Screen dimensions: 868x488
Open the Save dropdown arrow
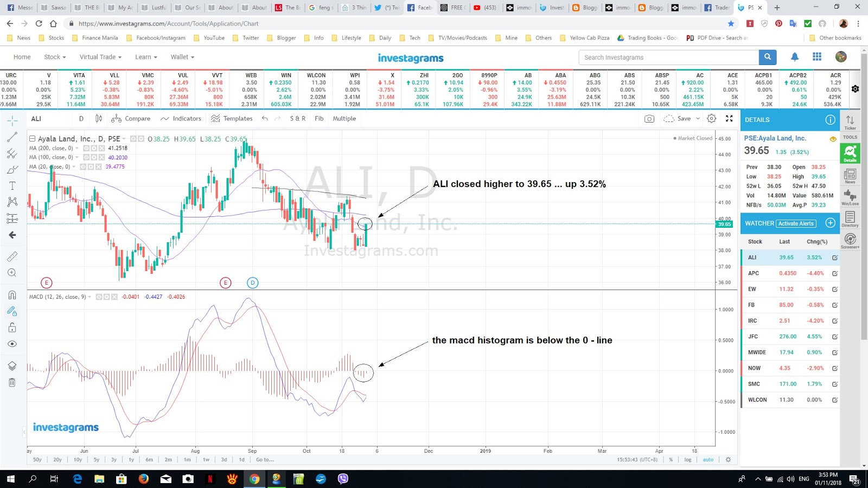point(698,118)
